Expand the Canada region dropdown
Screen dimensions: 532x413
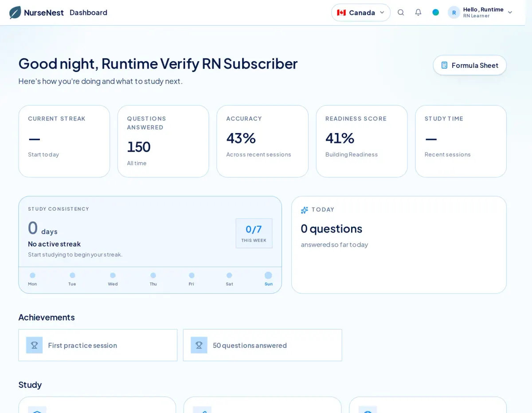click(361, 12)
